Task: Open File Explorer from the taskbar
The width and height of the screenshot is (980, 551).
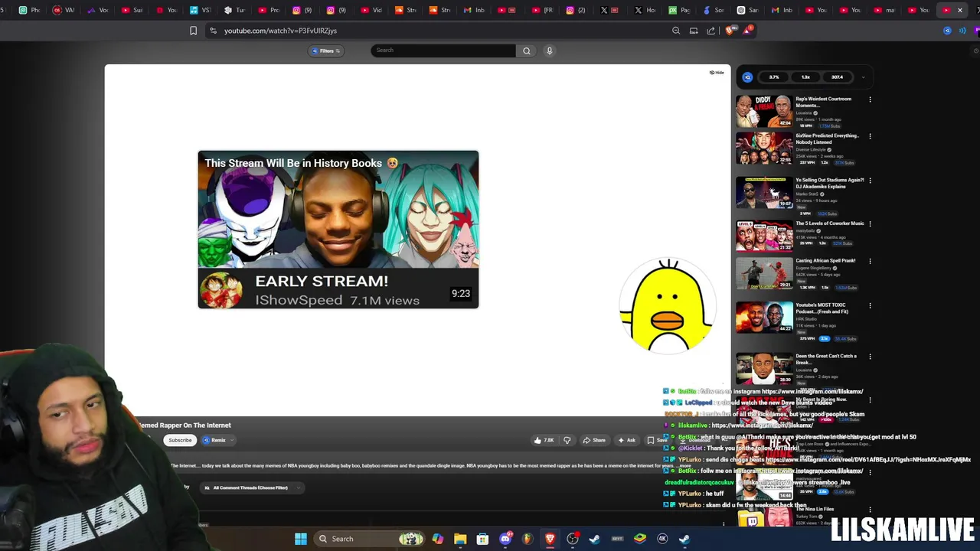Action: point(460,539)
